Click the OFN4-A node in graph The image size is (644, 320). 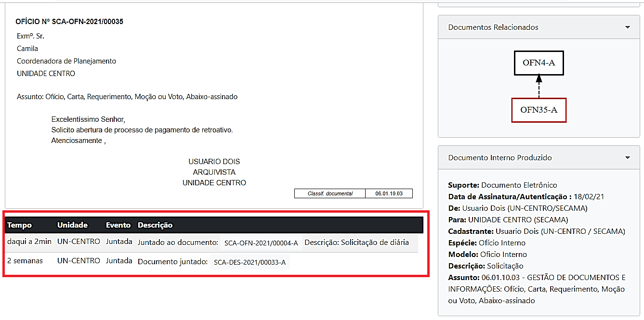tap(539, 63)
